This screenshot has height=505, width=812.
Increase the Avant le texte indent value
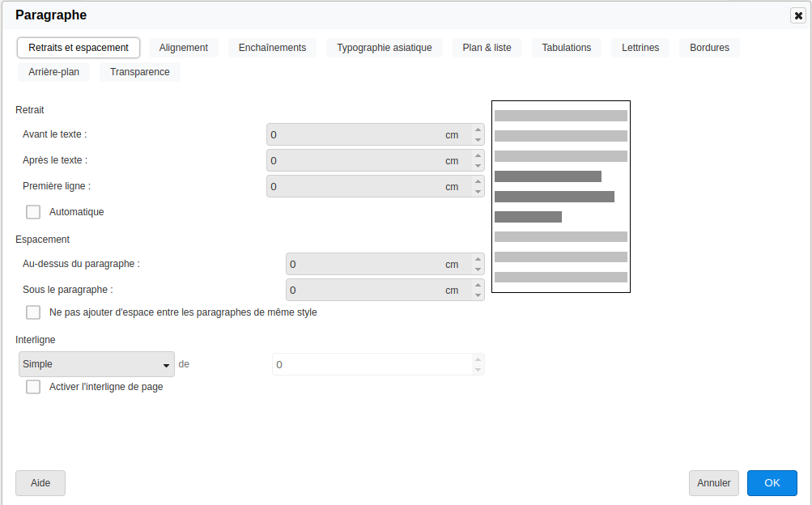[478, 129]
